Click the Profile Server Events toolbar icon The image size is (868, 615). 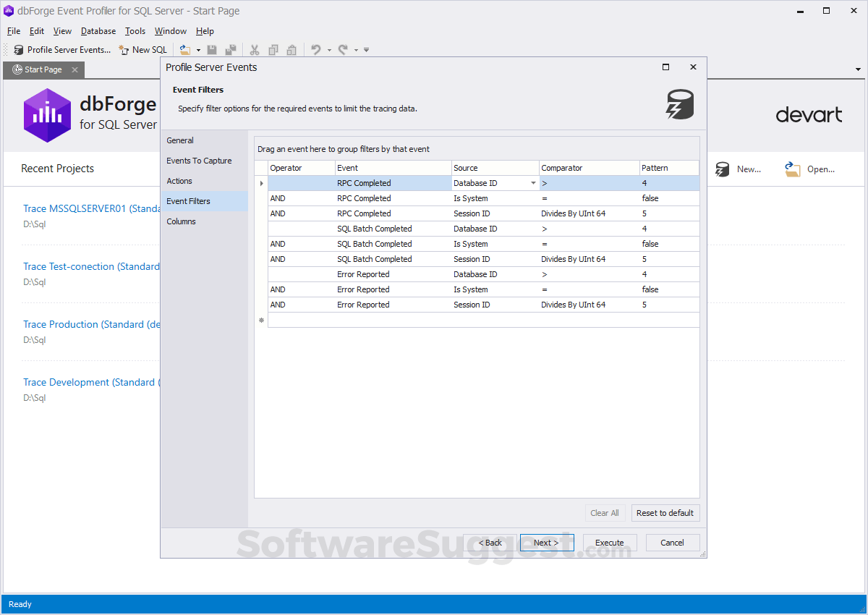tap(19, 50)
